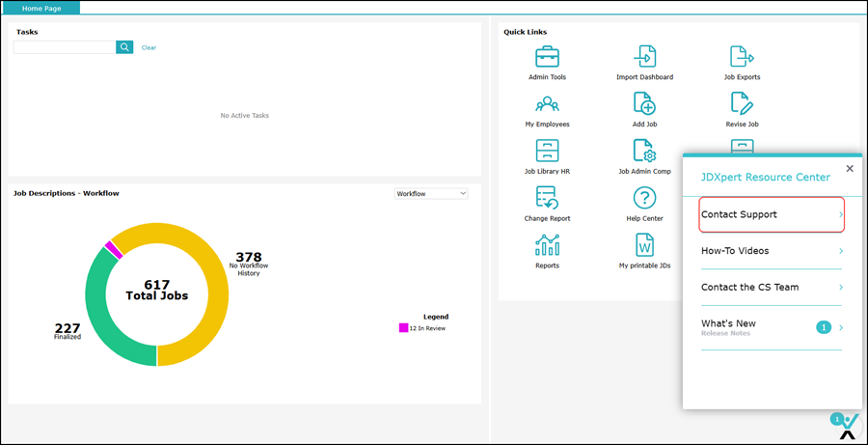Open the Reports chart icon
Viewport: 868px width, 446px height.
click(547, 245)
